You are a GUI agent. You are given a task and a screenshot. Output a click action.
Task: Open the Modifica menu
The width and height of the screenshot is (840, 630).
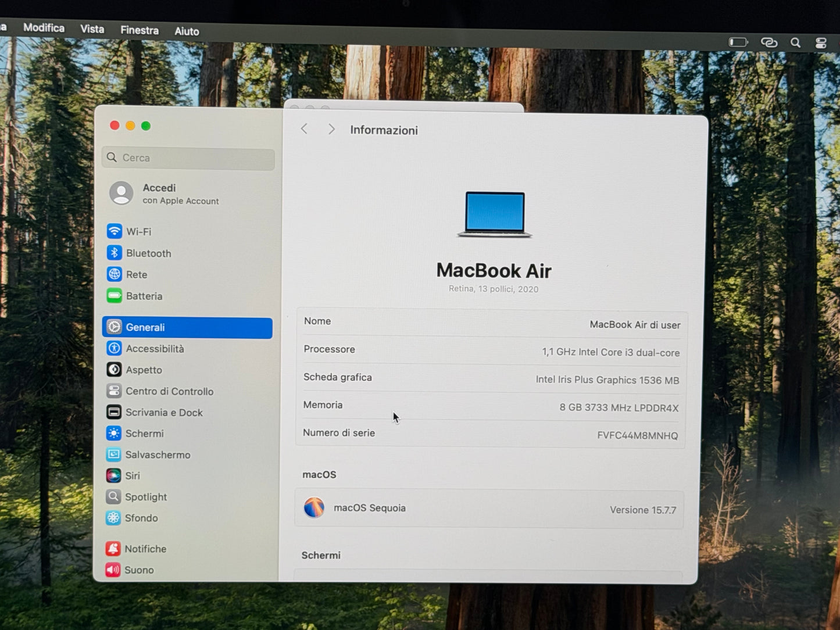point(44,27)
